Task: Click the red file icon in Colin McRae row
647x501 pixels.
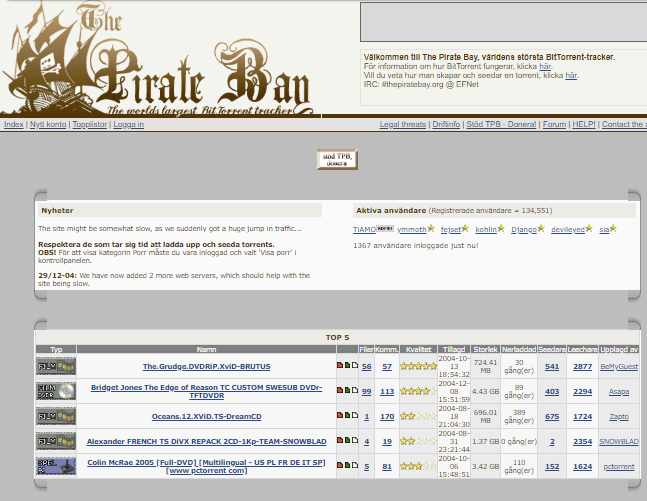Action: [x=340, y=465]
